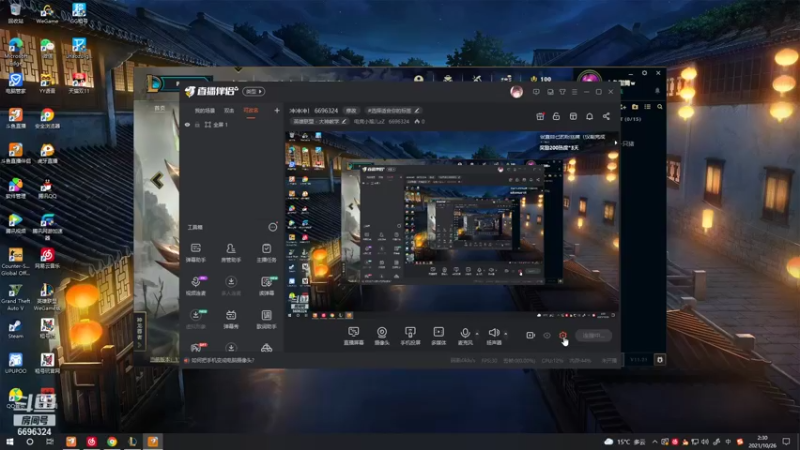The height and width of the screenshot is (450, 800).
Task: Click the stream preview thumbnail area
Action: [452, 226]
